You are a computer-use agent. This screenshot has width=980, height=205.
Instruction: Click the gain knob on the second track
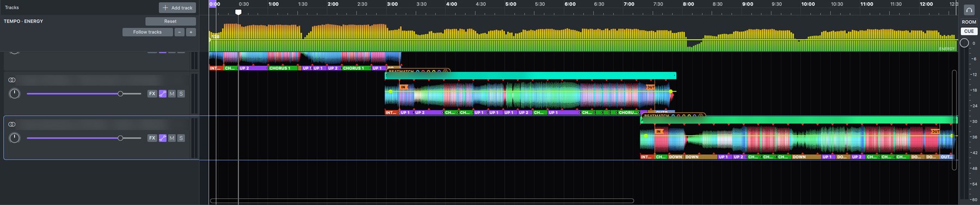pos(15,94)
